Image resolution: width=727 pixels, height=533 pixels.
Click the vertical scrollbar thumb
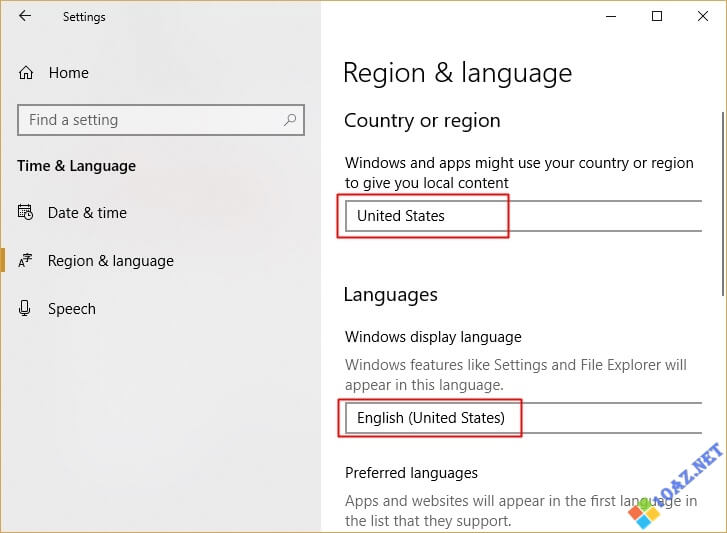click(x=723, y=204)
